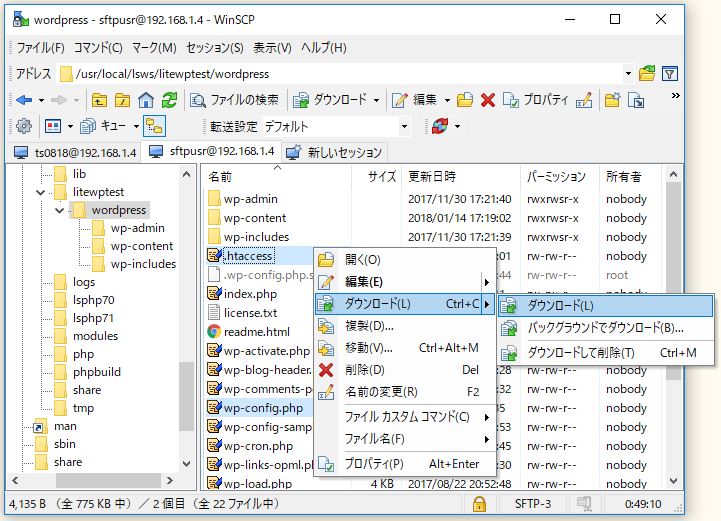Click the open file folder toolbar icon
Image resolution: width=721 pixels, height=521 pixels.
tap(464, 100)
